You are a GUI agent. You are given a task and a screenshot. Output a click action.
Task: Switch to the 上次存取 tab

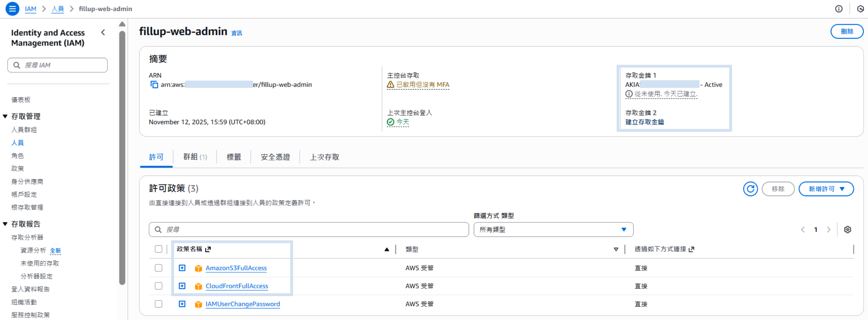(324, 157)
